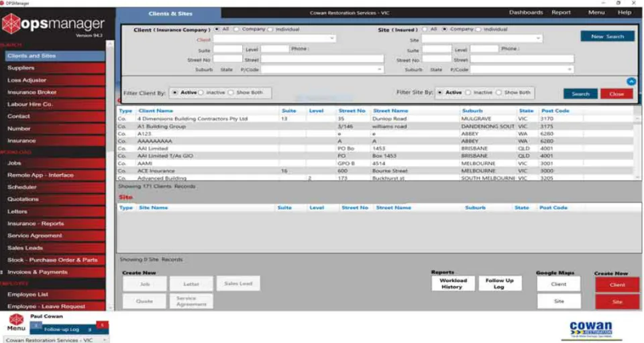The height and width of the screenshot is (343, 644).
Task: Open Suppliers in sidebar
Action: 54,68
